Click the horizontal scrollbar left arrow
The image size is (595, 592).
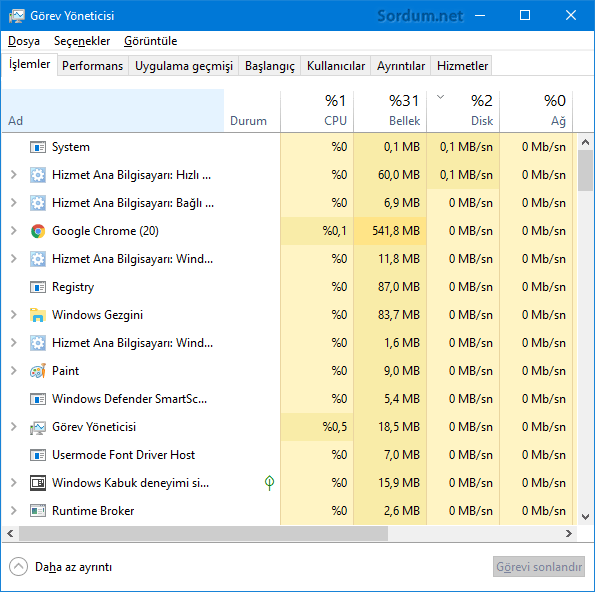pos(10,534)
